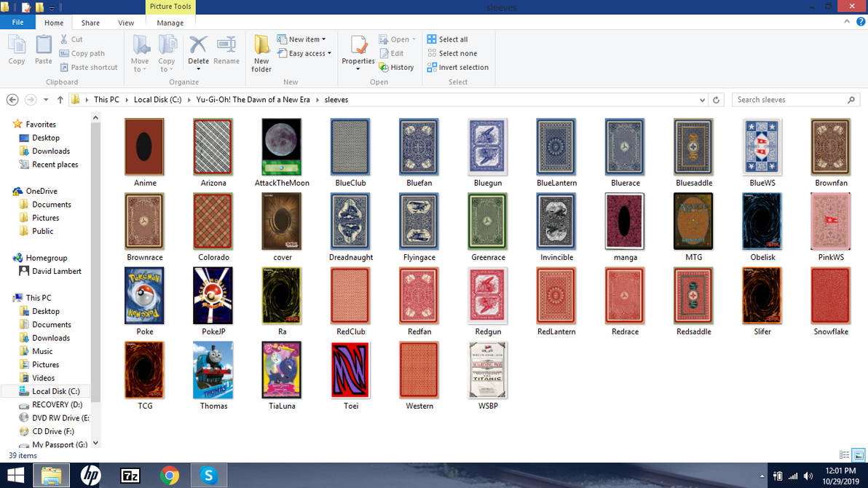Minimize the ribbon with chevron

tap(847, 22)
